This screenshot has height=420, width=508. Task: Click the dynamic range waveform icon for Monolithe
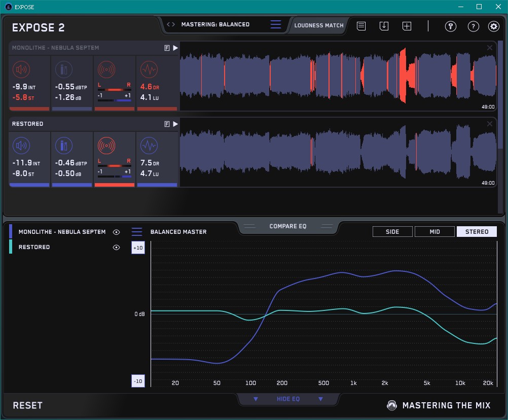149,69
